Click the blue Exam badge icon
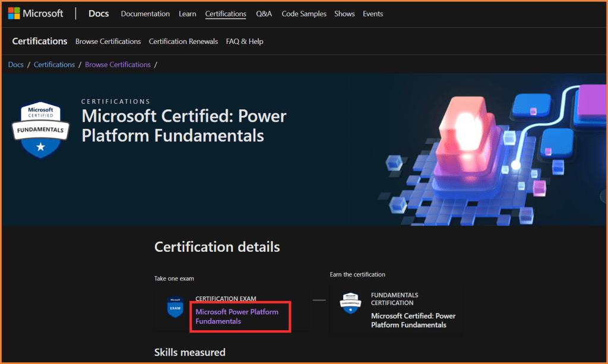Viewport: 608px width, 364px height. [x=175, y=307]
